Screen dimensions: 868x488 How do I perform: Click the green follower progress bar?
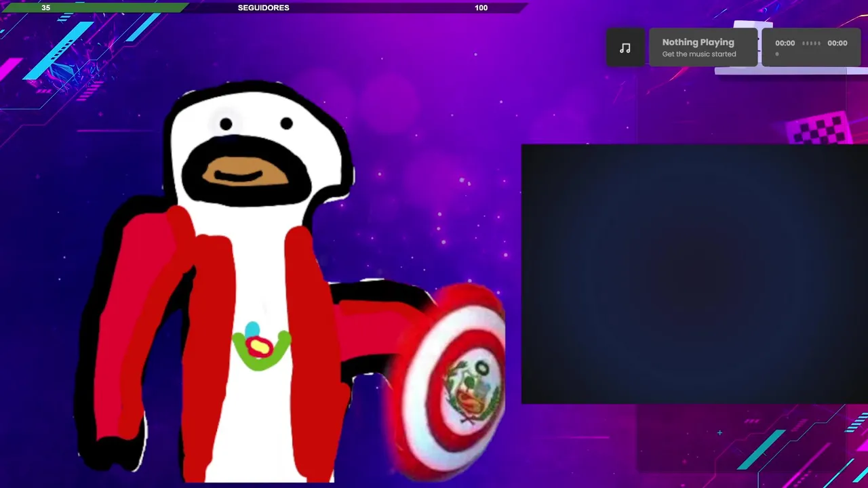click(x=95, y=7)
